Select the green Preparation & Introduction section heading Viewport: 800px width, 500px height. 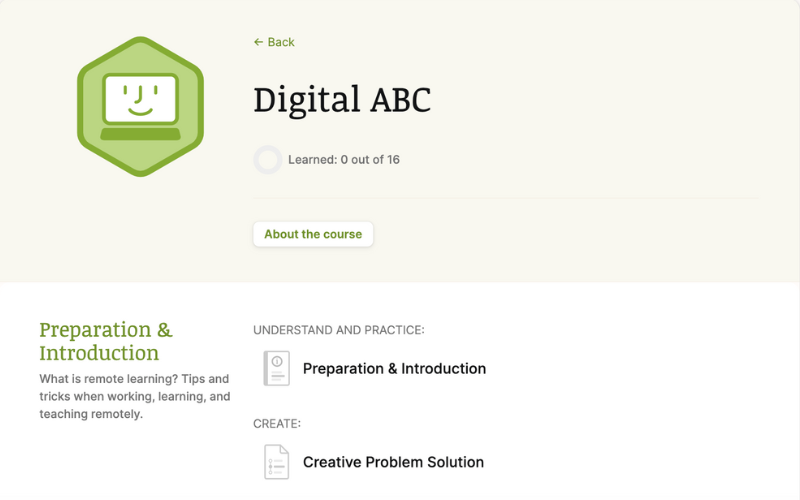pos(106,341)
